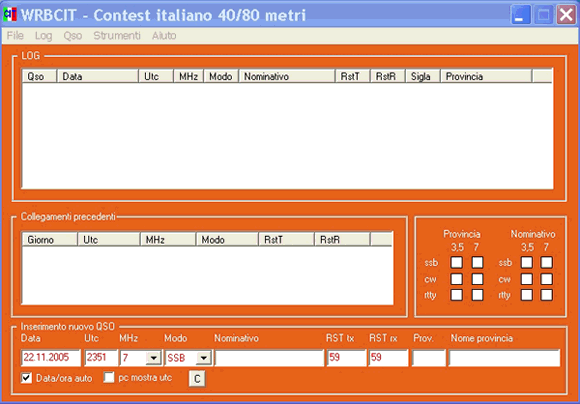The height and width of the screenshot is (404, 580).
Task: Enable the pc mostra utc checkbox
Action: [x=109, y=377]
